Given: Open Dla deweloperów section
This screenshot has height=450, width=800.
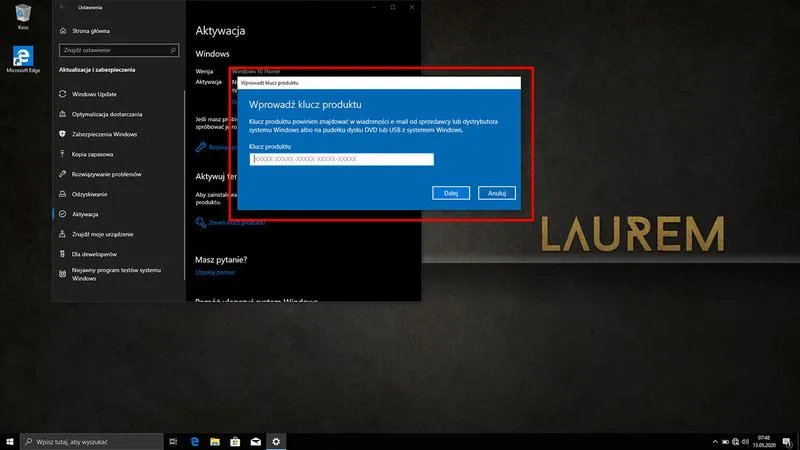Looking at the screenshot, I should pyautogui.click(x=94, y=254).
